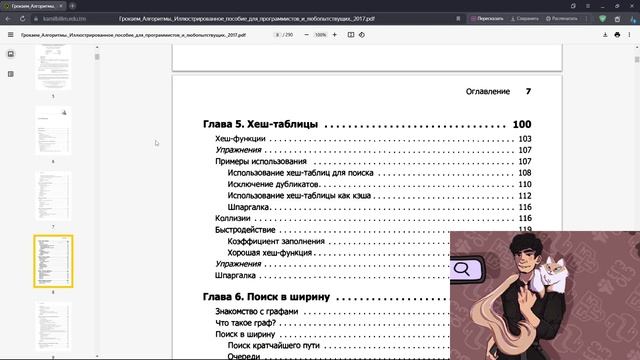Screen dimensions: 640x360
Task: Click the Оглавление page header
Action: (x=488, y=91)
